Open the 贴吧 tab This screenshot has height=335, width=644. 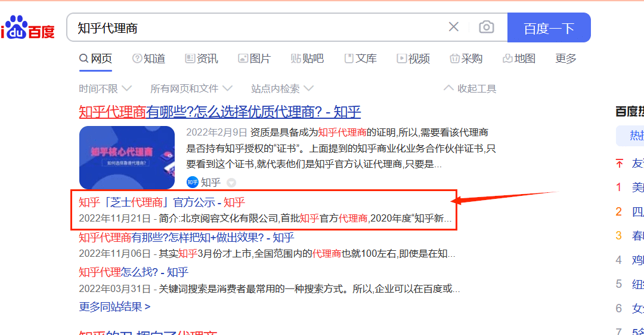click(x=307, y=59)
